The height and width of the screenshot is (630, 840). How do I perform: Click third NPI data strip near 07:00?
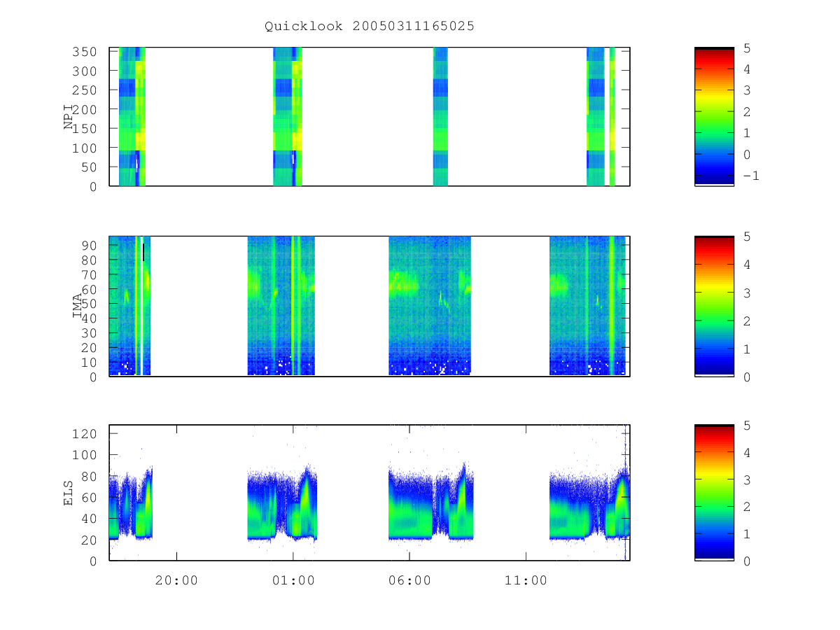440,117
